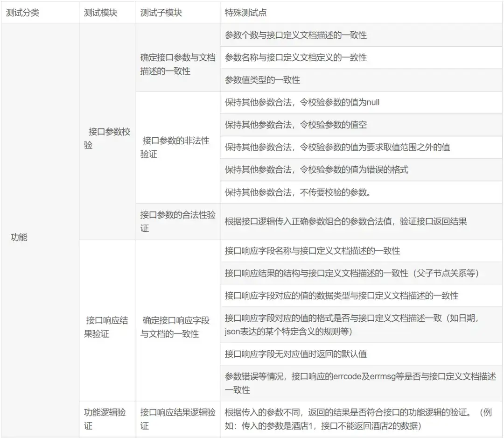
Task: Select row 接口响应字段无对应值时返回的默认值
Action: (361, 354)
